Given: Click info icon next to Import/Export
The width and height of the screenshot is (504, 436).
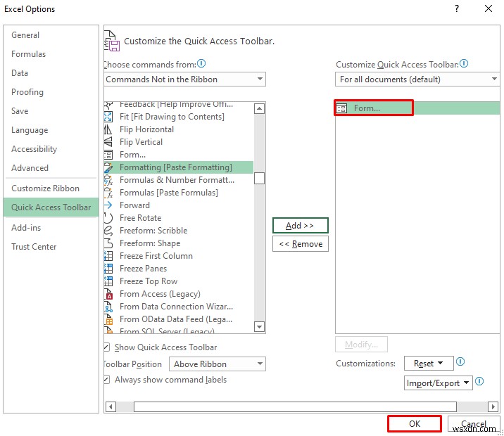Looking at the screenshot, I should (479, 381).
